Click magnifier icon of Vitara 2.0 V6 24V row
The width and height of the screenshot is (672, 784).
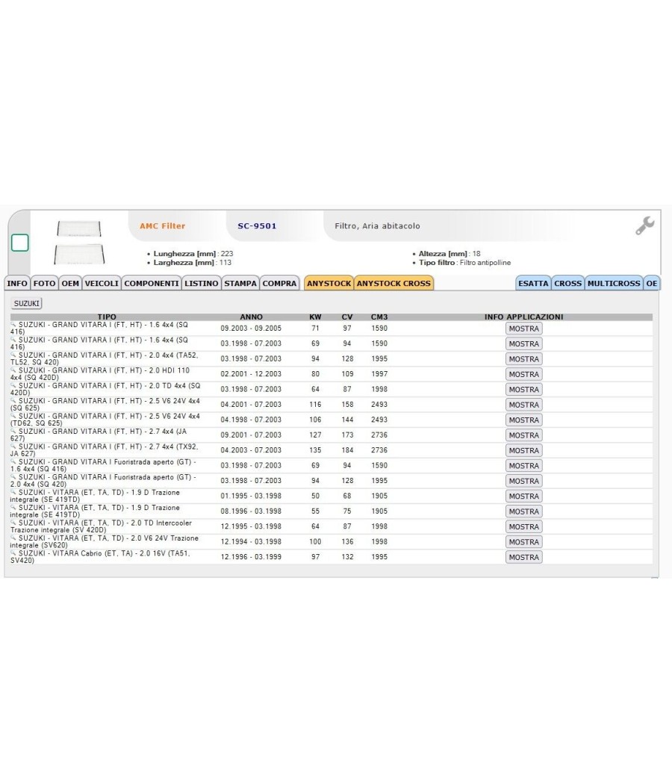pyautogui.click(x=13, y=538)
